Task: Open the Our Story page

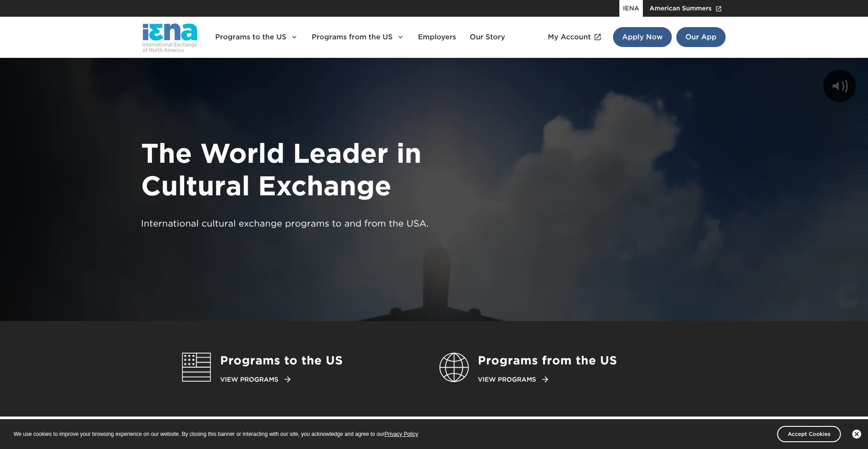Action: 487,37
